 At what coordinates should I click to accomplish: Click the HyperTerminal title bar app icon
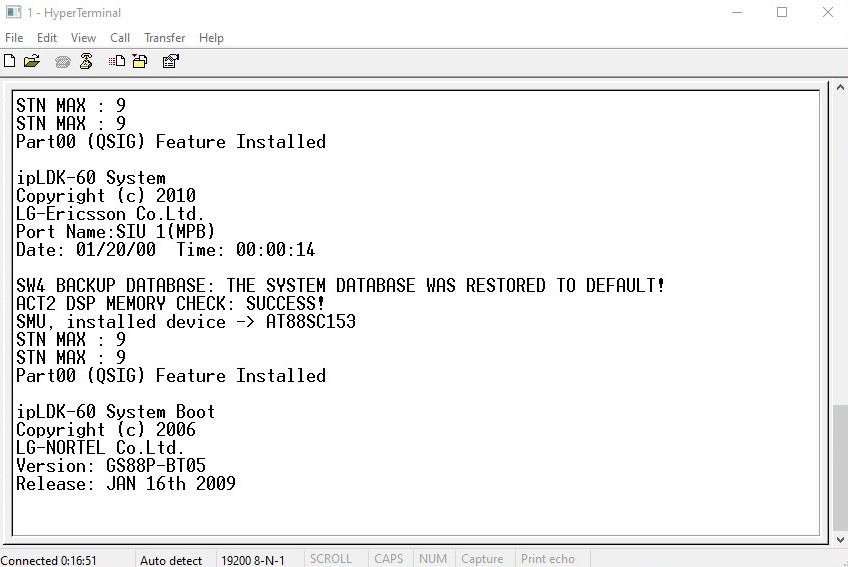(13, 12)
